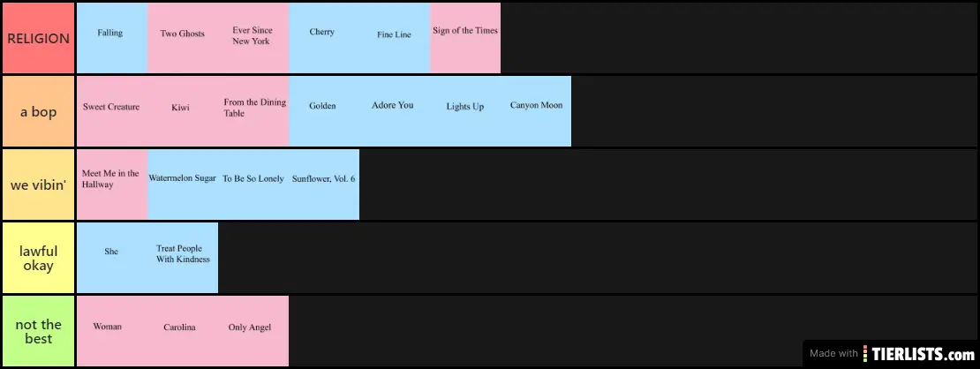
Task: Choose the Golden song tile
Action: [x=323, y=111]
